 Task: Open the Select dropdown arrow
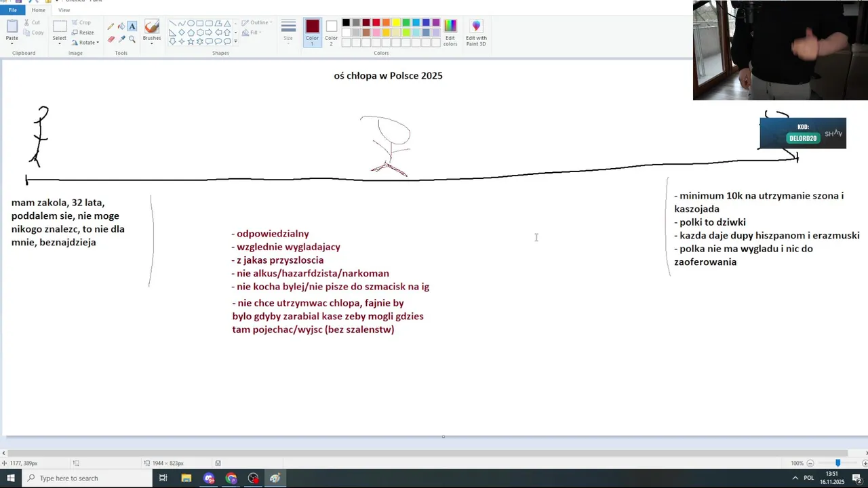tap(60, 43)
